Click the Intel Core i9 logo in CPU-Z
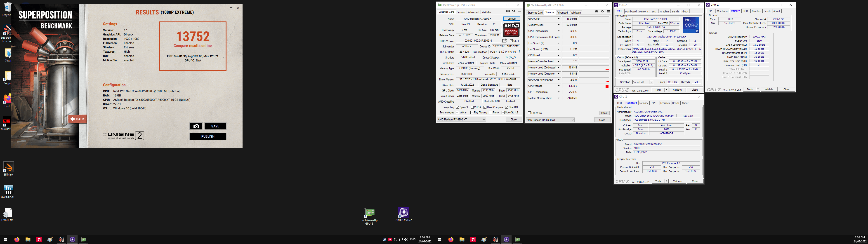 pos(691,25)
